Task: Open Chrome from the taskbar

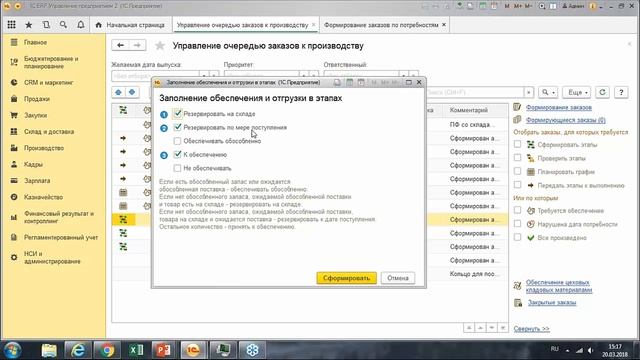Action: [x=107, y=350]
